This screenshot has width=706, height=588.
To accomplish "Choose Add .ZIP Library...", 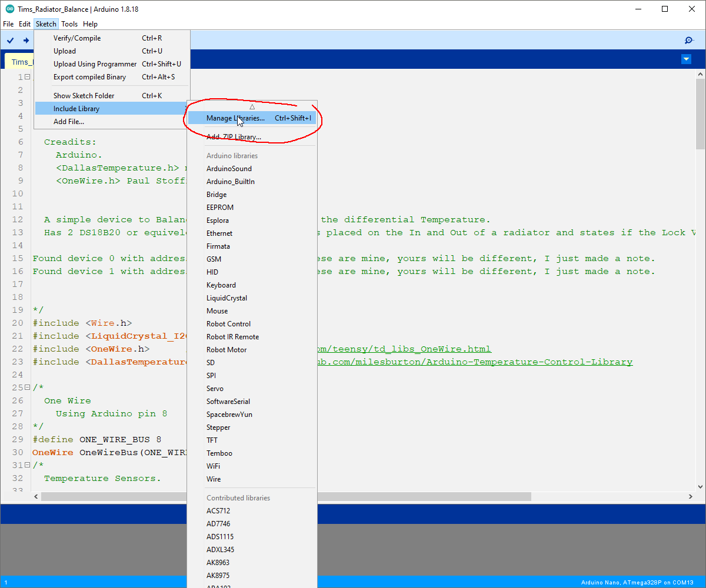I will 252,137.
